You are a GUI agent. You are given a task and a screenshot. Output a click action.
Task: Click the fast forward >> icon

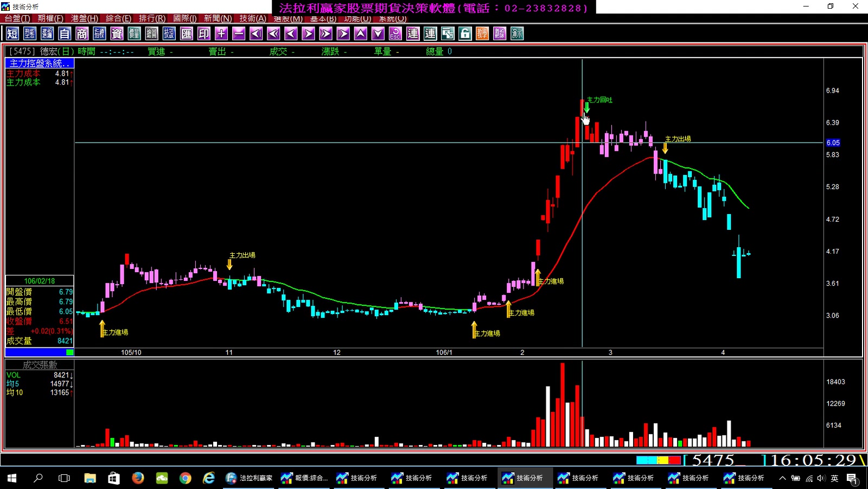pos(325,34)
